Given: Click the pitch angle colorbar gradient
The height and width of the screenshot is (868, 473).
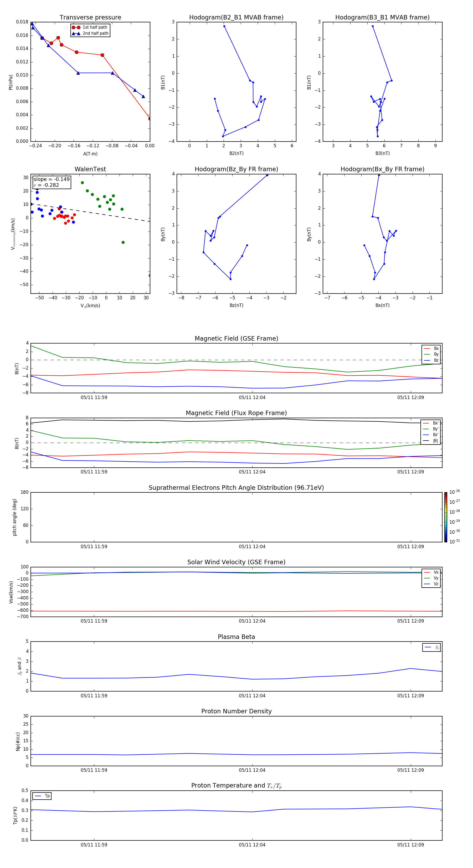Looking at the screenshot, I should pyautogui.click(x=446, y=517).
